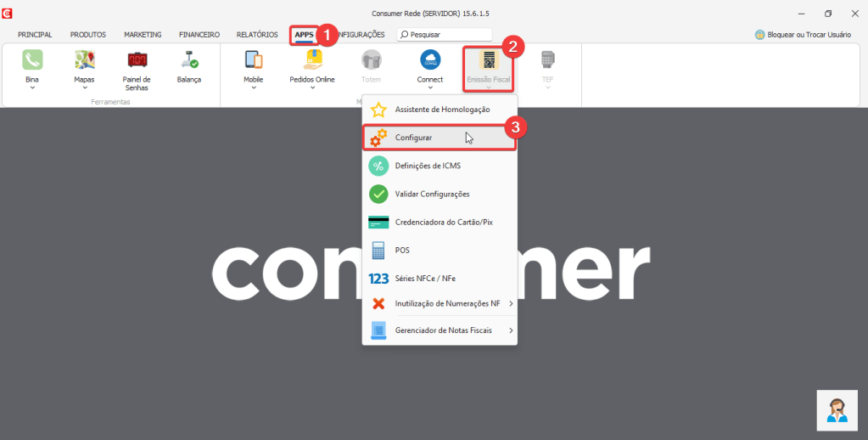
Task: Switch to the FINANCEIRO tab
Action: [x=199, y=35]
